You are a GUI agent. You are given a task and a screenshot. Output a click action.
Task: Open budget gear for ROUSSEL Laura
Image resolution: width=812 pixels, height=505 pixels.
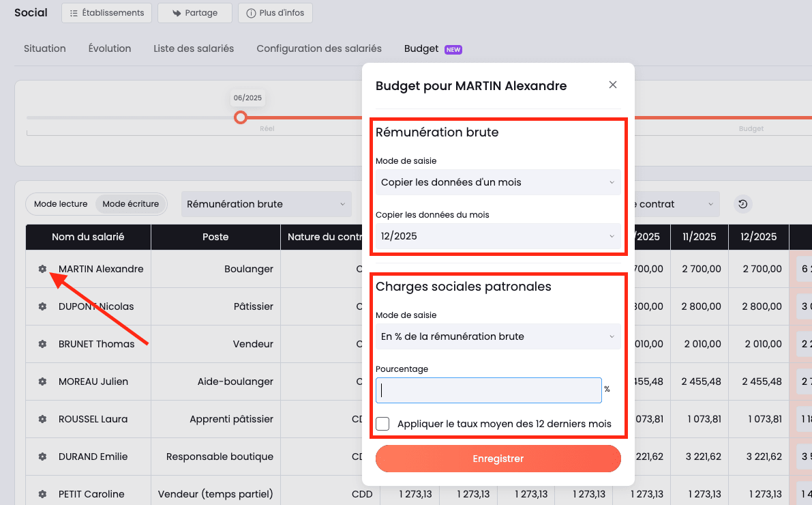[41, 419]
